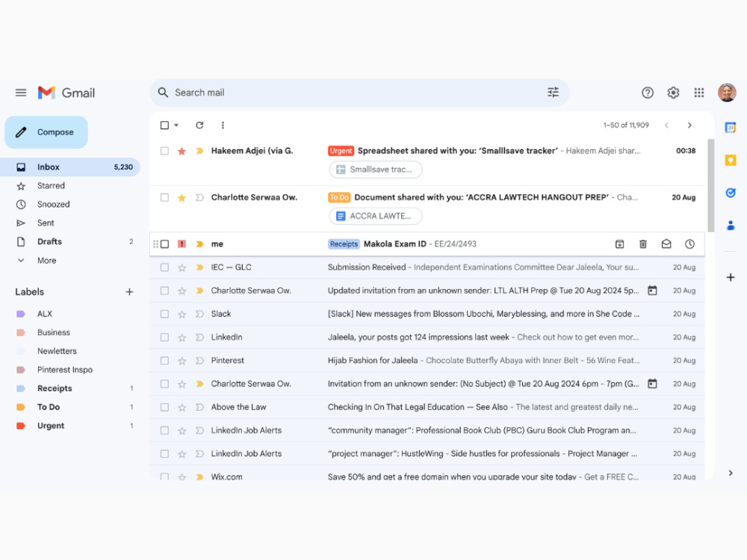747x560 pixels.
Task: Open the Inbox folder
Action: click(x=70, y=167)
